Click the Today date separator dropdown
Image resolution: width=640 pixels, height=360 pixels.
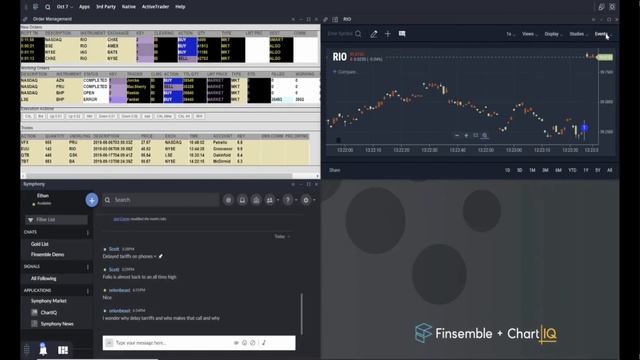pos(282,237)
